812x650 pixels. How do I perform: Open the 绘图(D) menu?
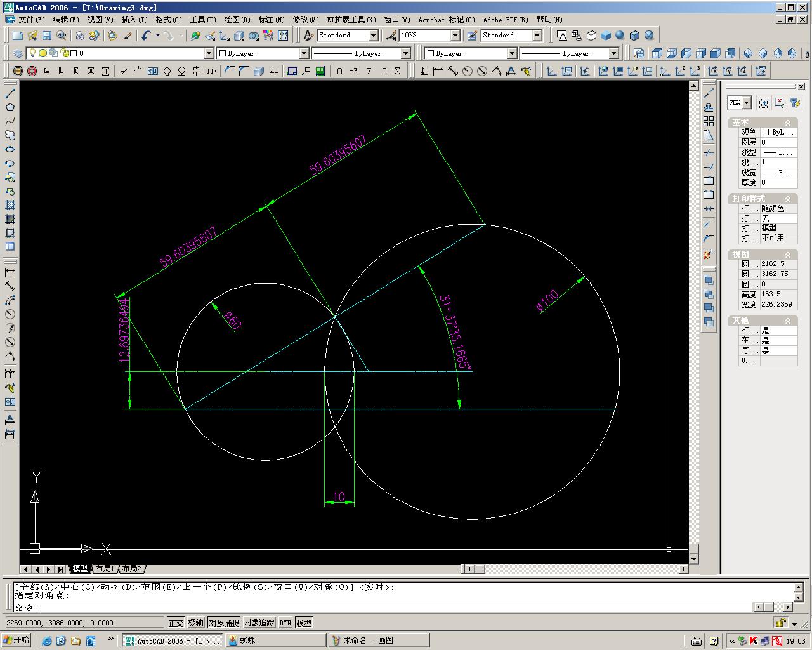(x=237, y=20)
